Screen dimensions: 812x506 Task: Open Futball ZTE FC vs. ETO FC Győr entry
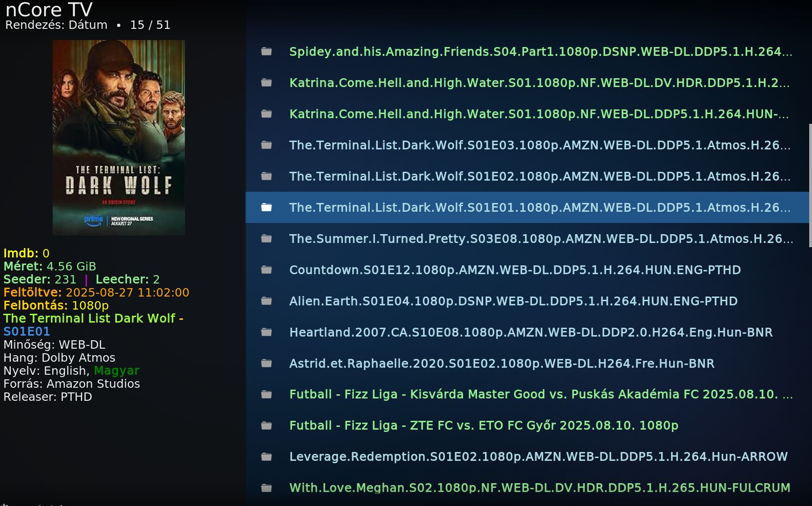(x=527, y=425)
